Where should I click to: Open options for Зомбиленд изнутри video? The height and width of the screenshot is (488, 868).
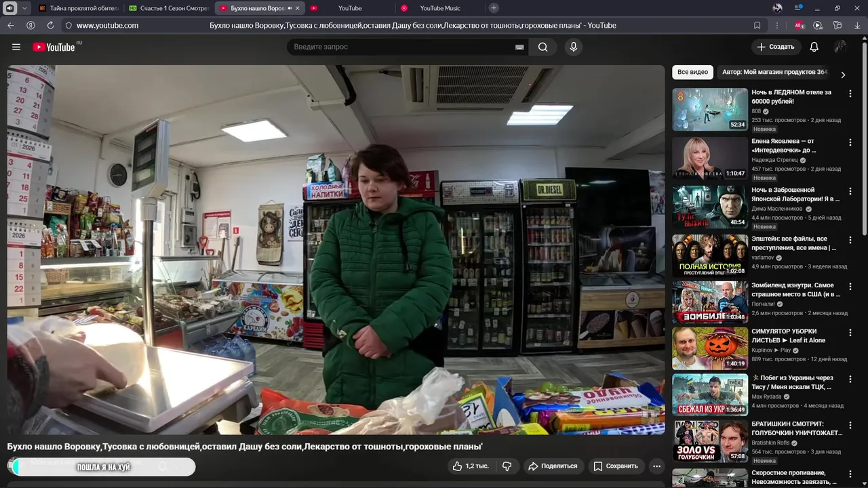click(850, 287)
